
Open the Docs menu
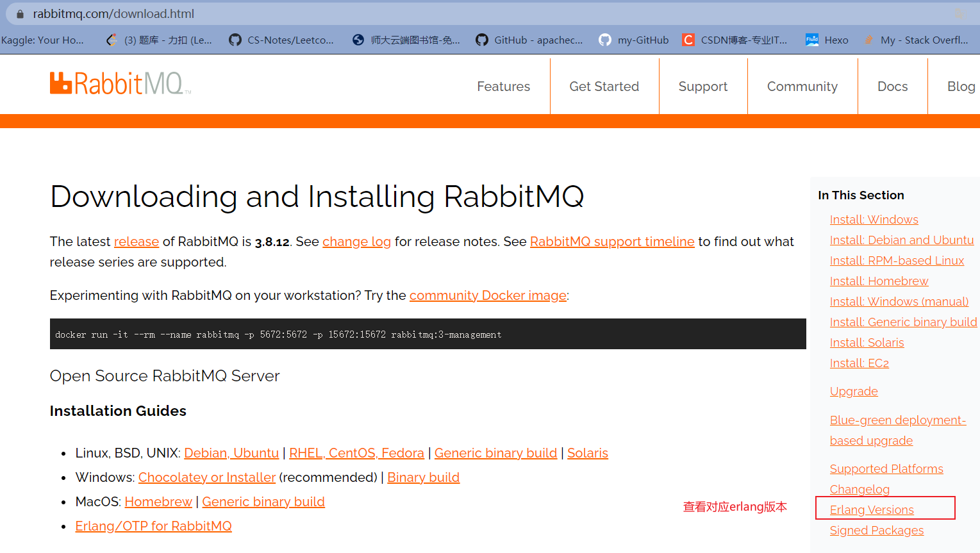click(x=893, y=87)
